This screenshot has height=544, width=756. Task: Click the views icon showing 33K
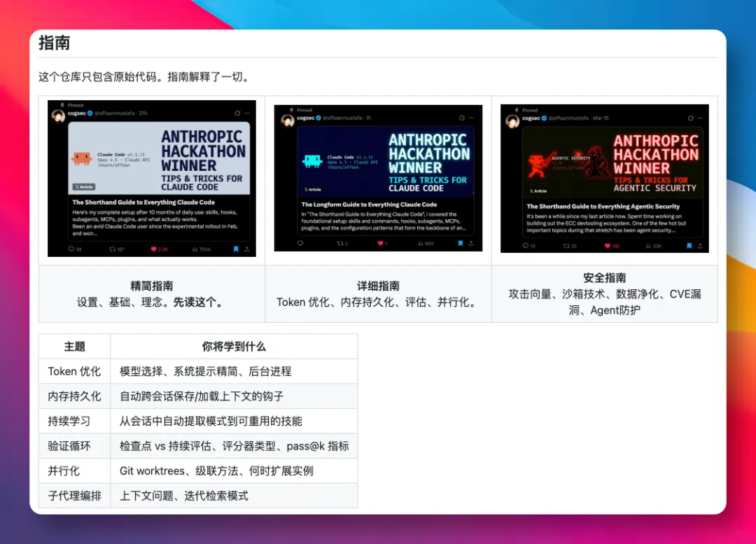tap(648, 246)
